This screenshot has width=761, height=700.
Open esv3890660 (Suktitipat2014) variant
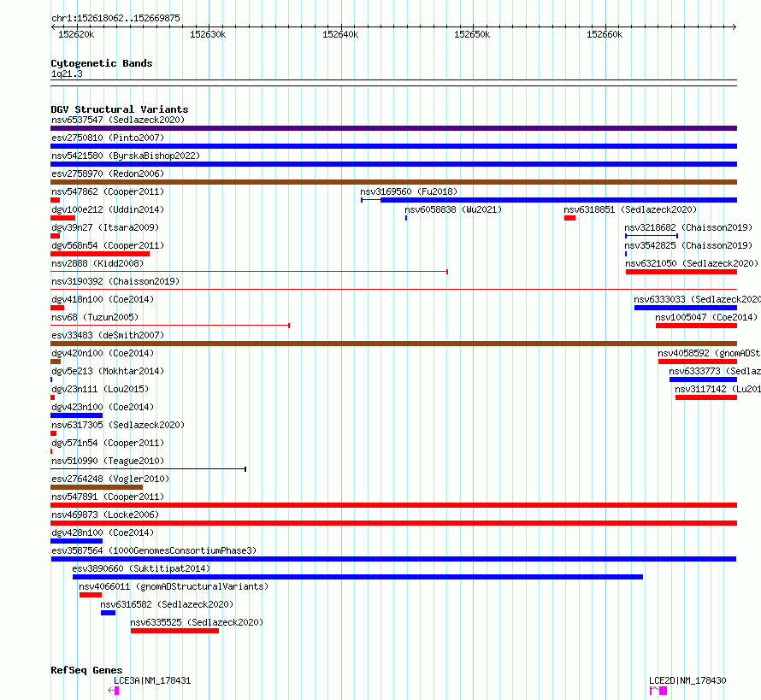tap(141, 568)
